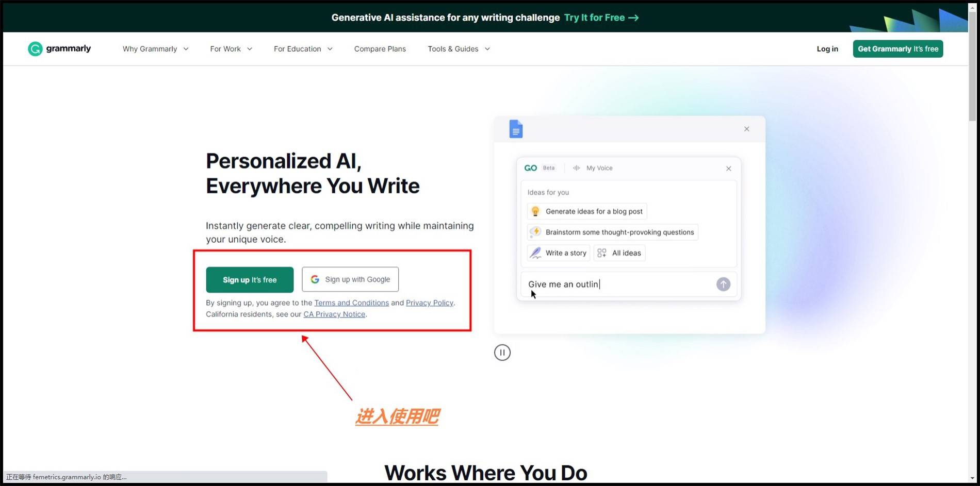Open the Google Docs document icon
Viewport: 980px width, 486px height.
(516, 129)
